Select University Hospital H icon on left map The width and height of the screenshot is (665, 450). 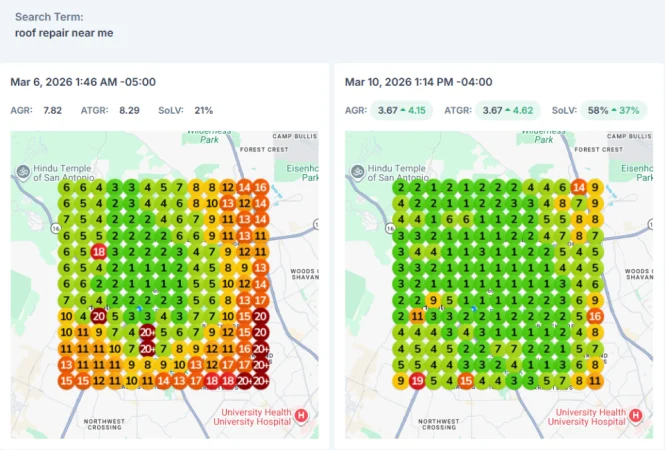(301, 415)
